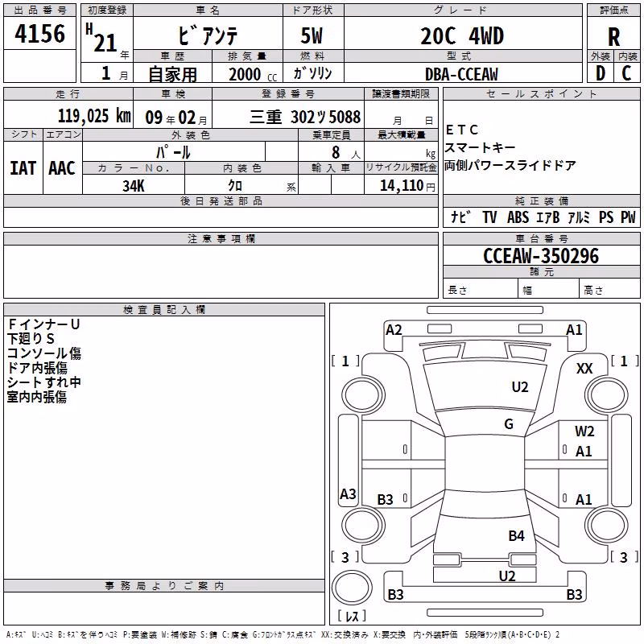Select the inspector note "ドア内張傷"

[37, 368]
